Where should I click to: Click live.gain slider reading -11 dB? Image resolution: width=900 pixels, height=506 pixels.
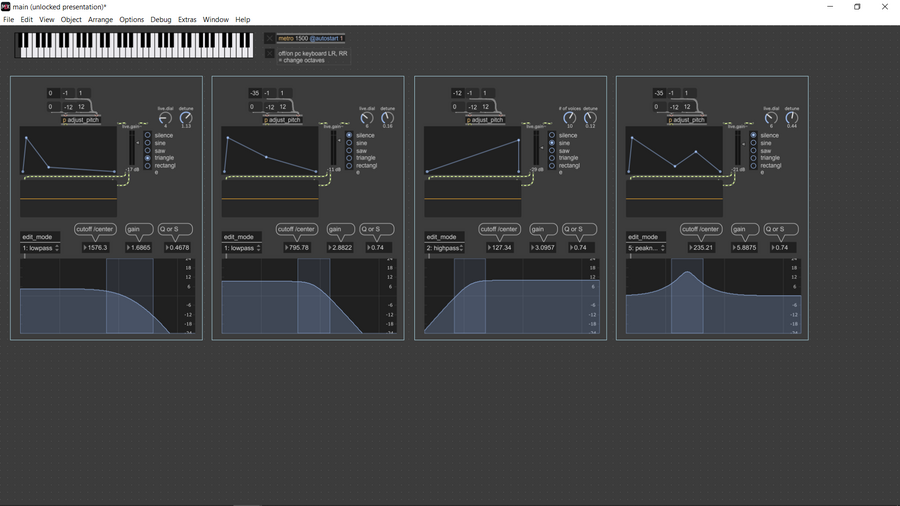(x=334, y=148)
